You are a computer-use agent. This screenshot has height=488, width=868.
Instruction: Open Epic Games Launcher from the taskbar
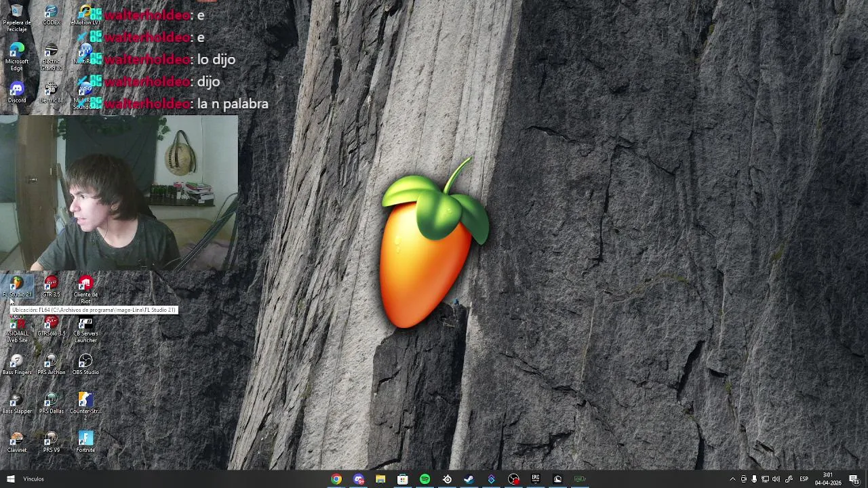pyautogui.click(x=535, y=479)
